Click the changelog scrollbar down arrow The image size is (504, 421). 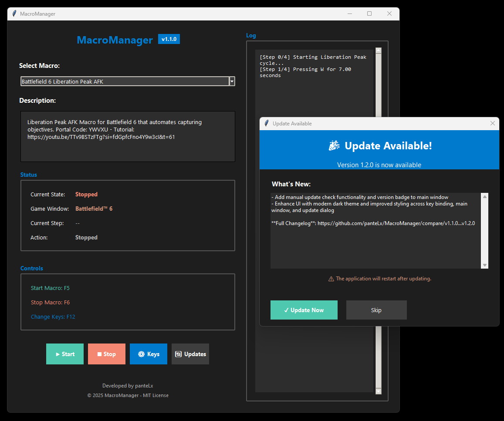point(485,265)
